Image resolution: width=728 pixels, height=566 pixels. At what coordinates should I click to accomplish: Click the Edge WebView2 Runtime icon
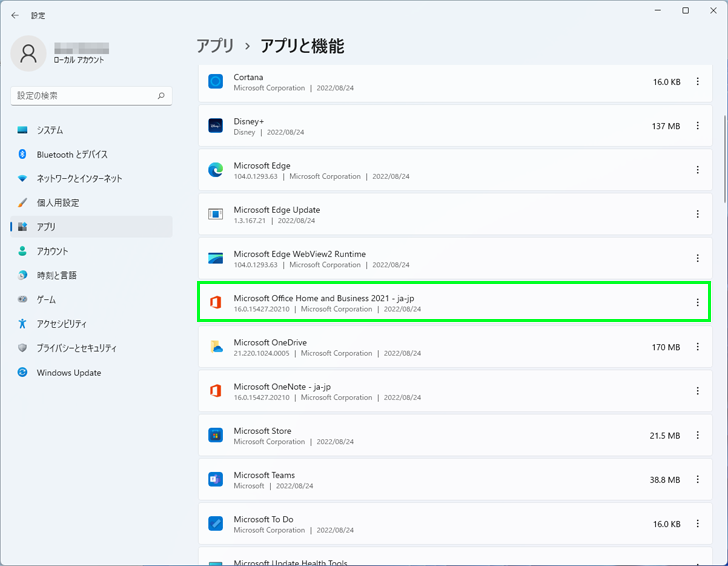click(x=215, y=258)
